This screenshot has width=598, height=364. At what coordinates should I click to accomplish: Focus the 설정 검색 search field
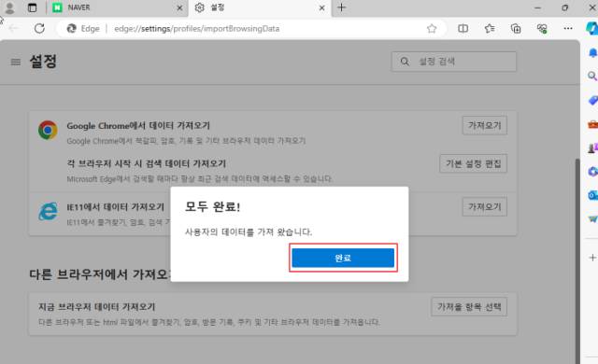454,62
